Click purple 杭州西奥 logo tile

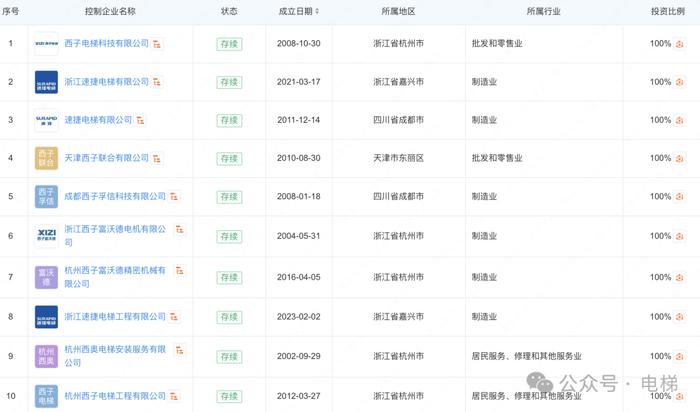tap(46, 356)
